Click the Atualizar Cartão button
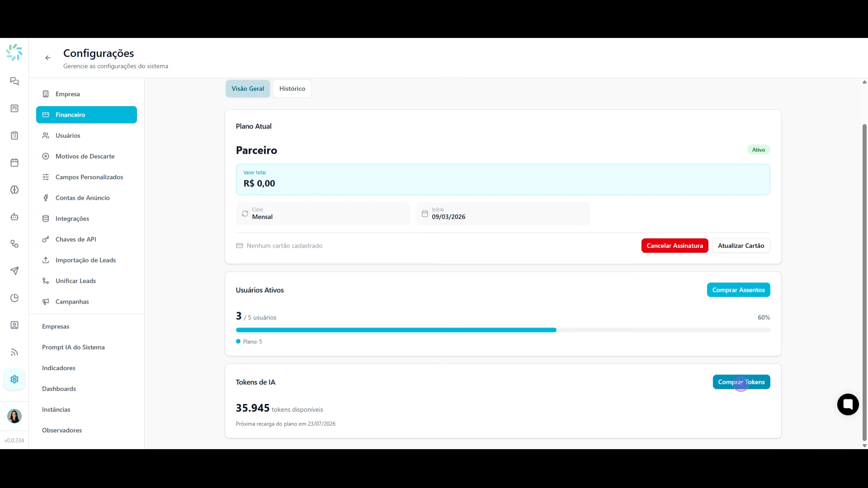 pyautogui.click(x=741, y=246)
